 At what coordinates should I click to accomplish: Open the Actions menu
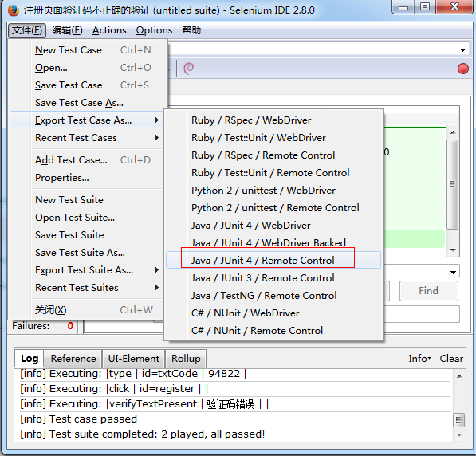point(109,30)
